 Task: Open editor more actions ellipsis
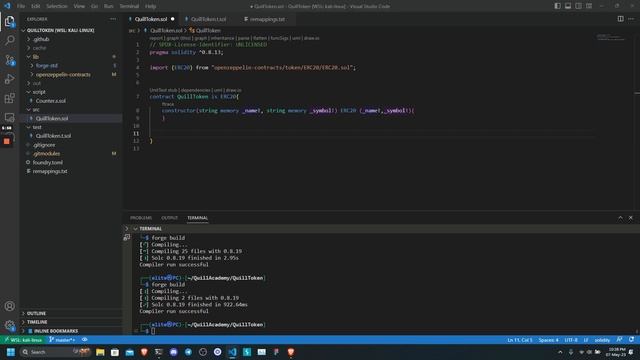tap(631, 19)
